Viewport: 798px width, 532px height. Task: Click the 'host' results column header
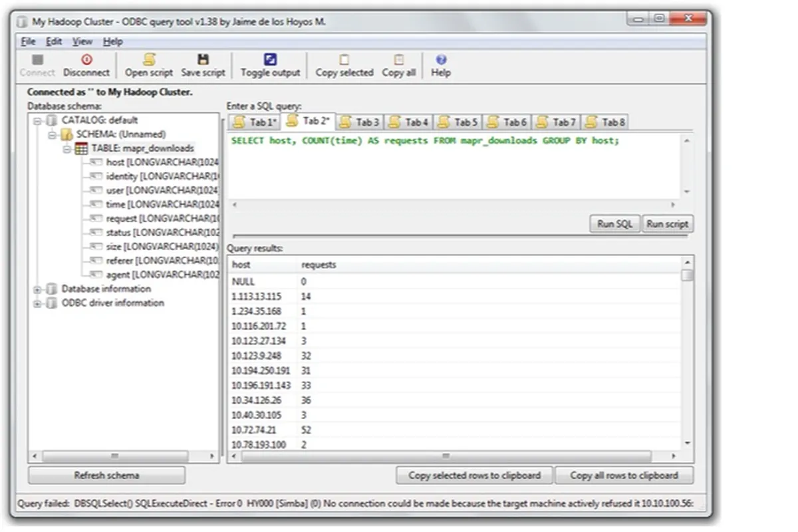(x=263, y=265)
